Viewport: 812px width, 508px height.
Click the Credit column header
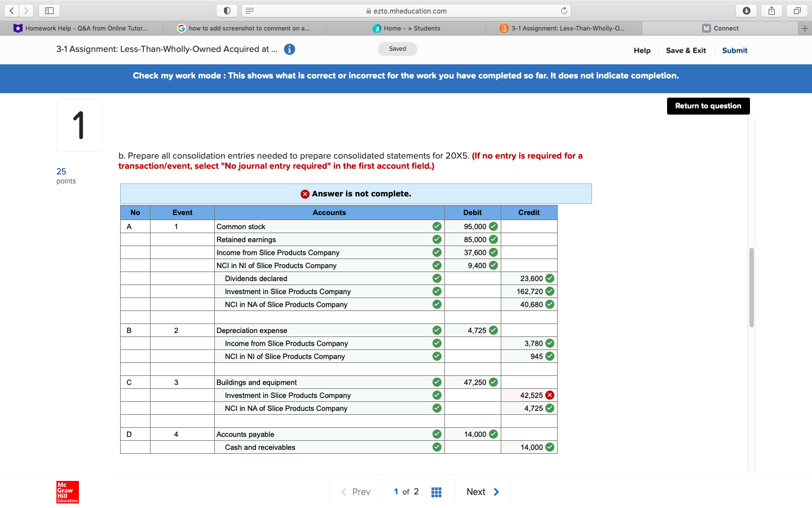coord(529,213)
